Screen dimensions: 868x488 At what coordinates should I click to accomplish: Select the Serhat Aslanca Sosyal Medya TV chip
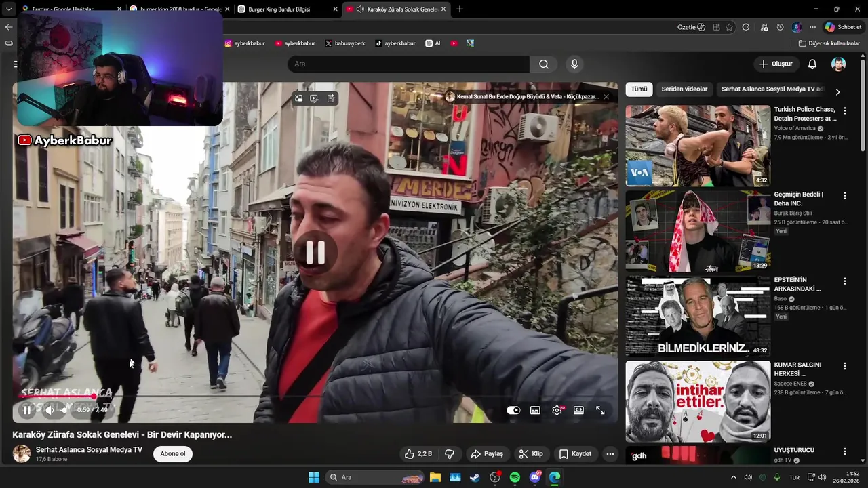(x=772, y=89)
